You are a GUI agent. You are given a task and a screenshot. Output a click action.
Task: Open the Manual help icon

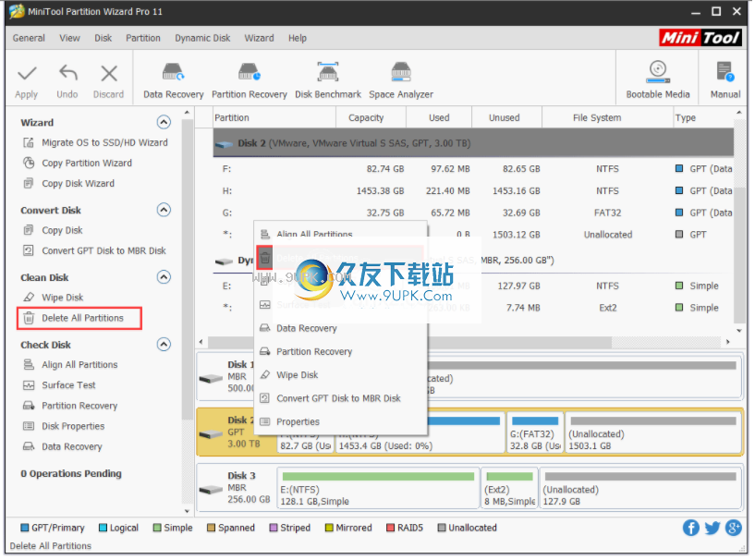(725, 72)
